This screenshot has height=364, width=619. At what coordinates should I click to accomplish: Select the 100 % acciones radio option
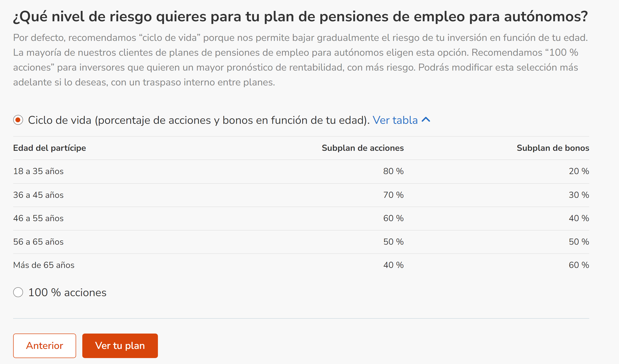[x=18, y=292]
